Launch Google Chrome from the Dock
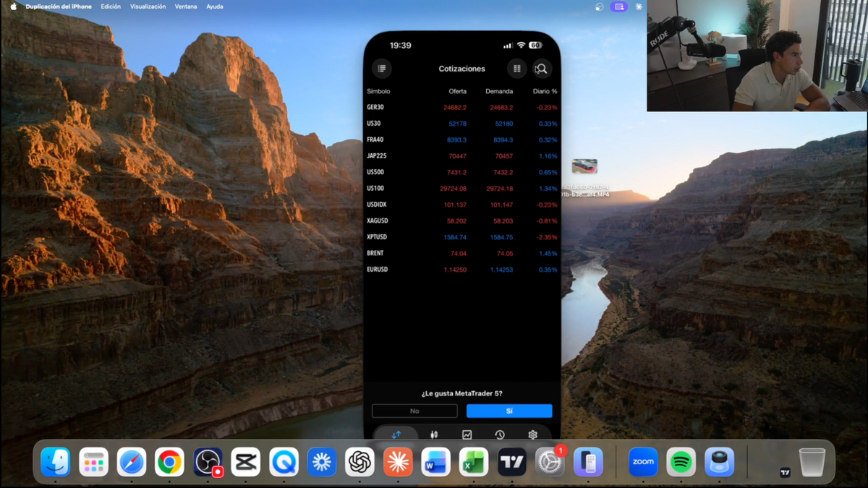 click(170, 462)
